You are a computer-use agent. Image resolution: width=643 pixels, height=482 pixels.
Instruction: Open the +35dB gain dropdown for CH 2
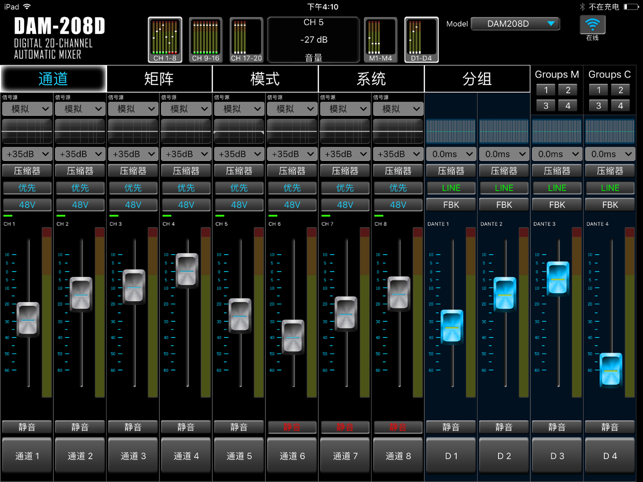tap(80, 154)
